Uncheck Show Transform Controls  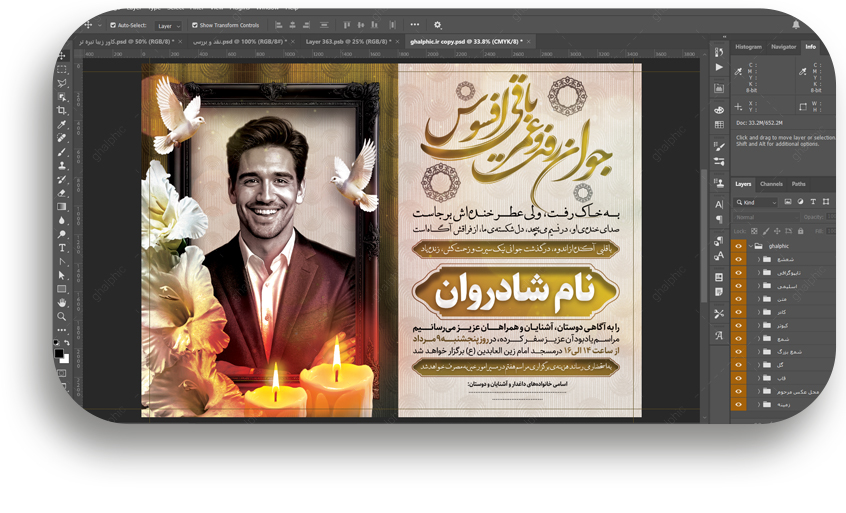tap(194, 25)
